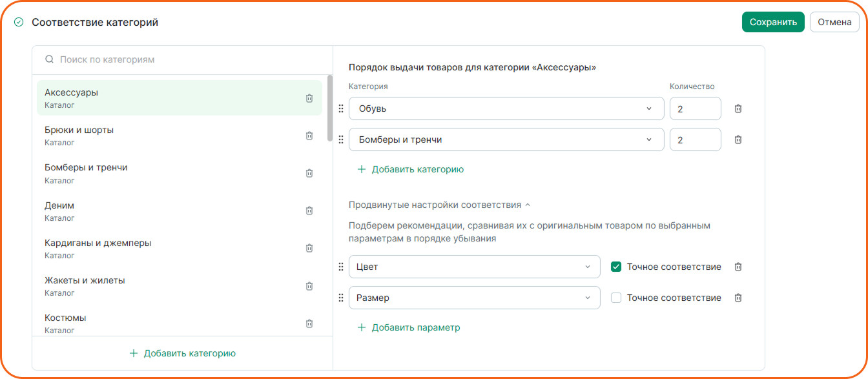This screenshot has height=379, width=868.
Task: Delete the Обувь order row
Action: [738, 108]
